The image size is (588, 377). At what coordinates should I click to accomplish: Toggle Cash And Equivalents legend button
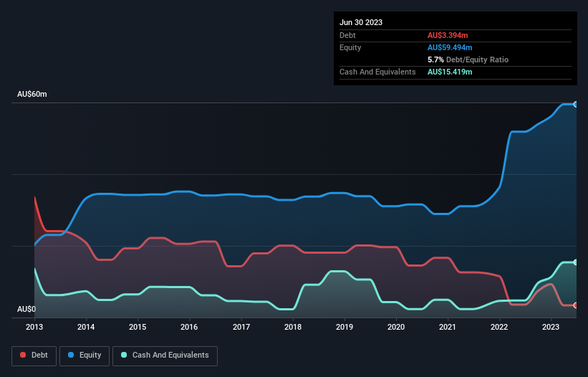(165, 355)
